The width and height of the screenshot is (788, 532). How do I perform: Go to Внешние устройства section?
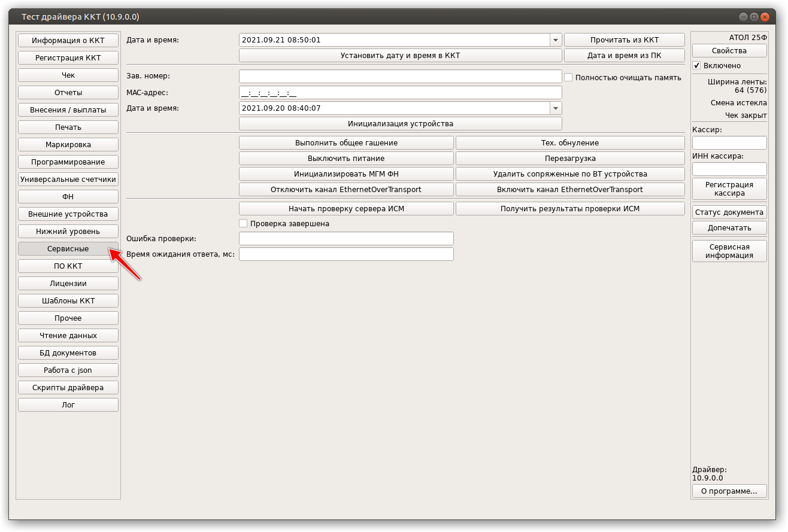[68, 214]
